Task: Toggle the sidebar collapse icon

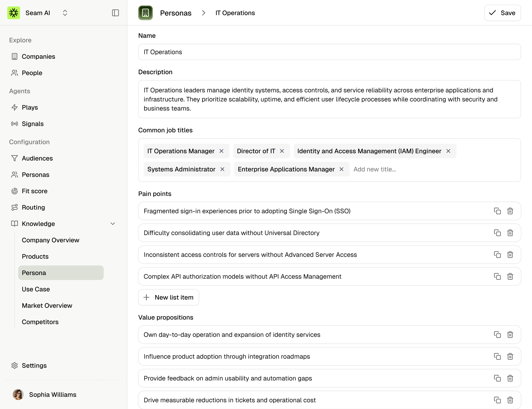Action: (115, 13)
